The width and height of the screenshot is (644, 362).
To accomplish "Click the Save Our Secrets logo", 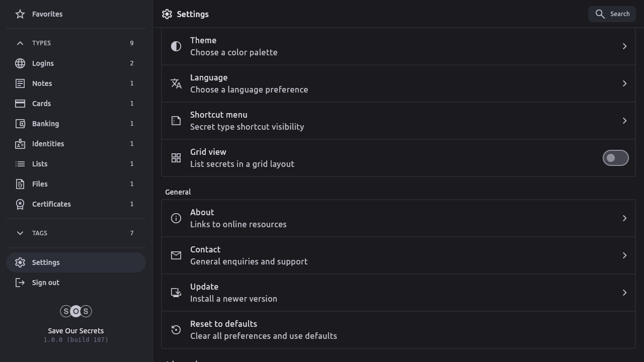I will click(x=76, y=311).
